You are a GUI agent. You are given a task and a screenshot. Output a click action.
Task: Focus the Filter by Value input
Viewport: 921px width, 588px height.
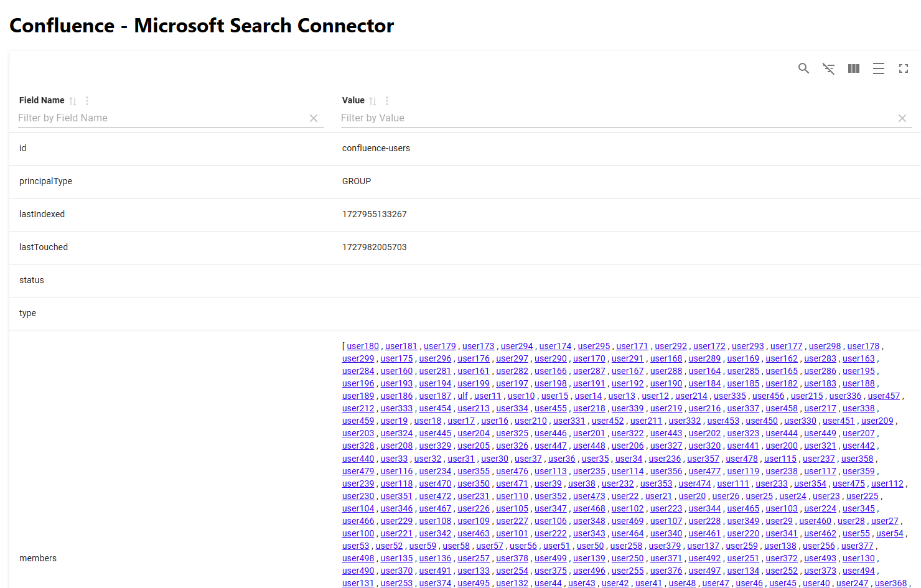pyautogui.click(x=617, y=118)
